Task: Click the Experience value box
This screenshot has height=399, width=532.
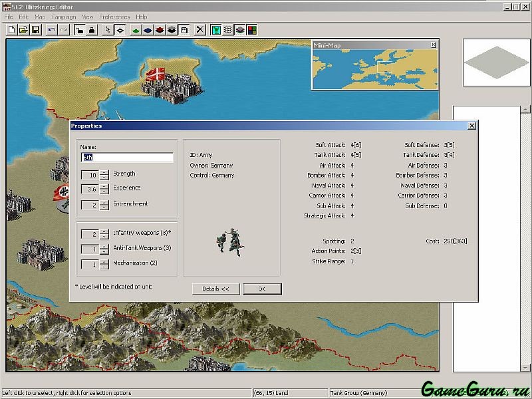Action: point(90,189)
